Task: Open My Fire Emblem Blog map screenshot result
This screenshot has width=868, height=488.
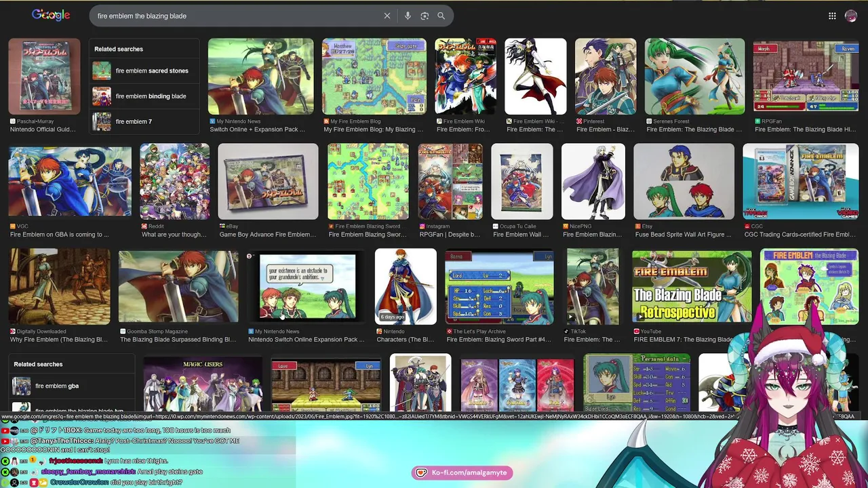Action: coord(374,76)
